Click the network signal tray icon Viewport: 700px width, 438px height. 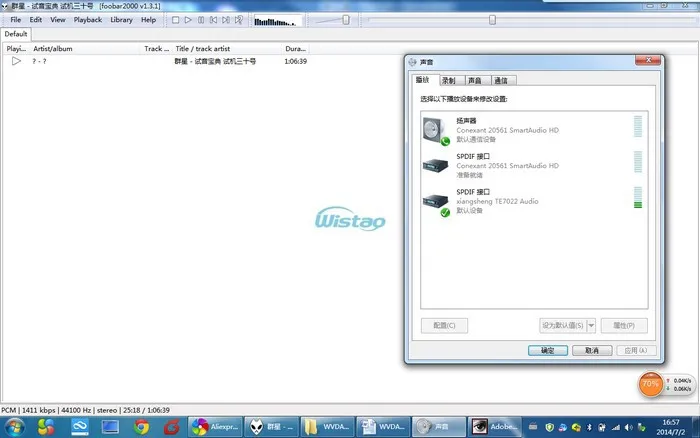[x=616, y=427]
